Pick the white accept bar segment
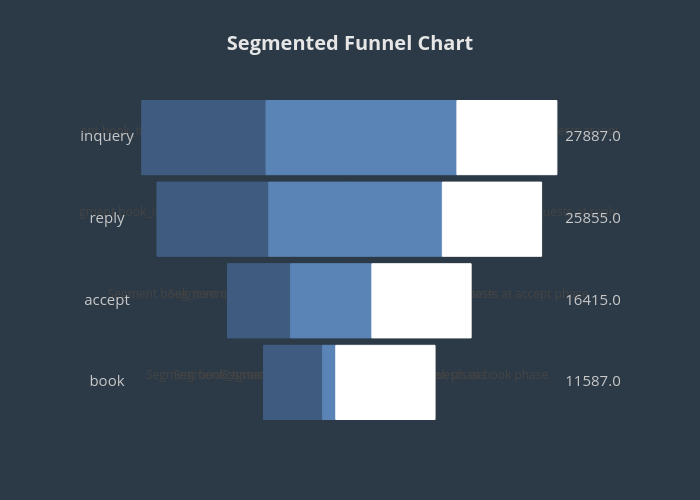 pos(421,300)
